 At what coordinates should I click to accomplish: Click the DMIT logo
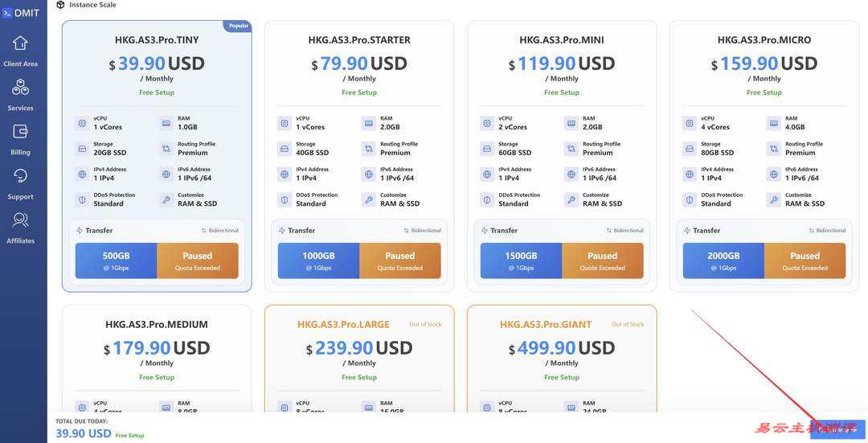point(22,12)
